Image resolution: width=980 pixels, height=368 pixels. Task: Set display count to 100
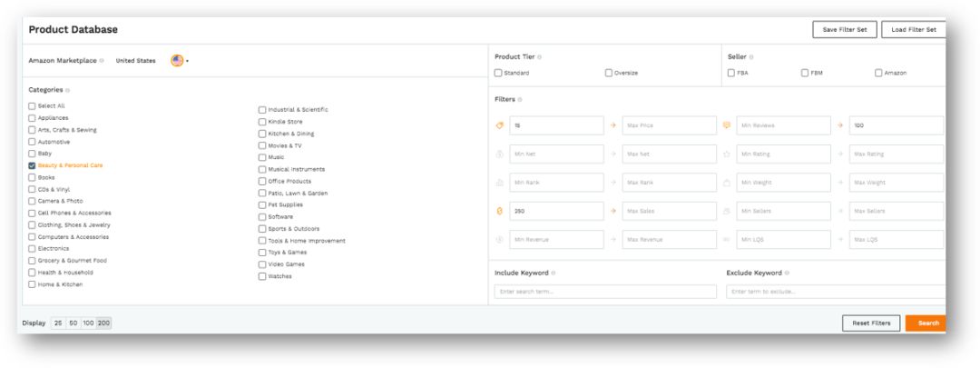89,323
